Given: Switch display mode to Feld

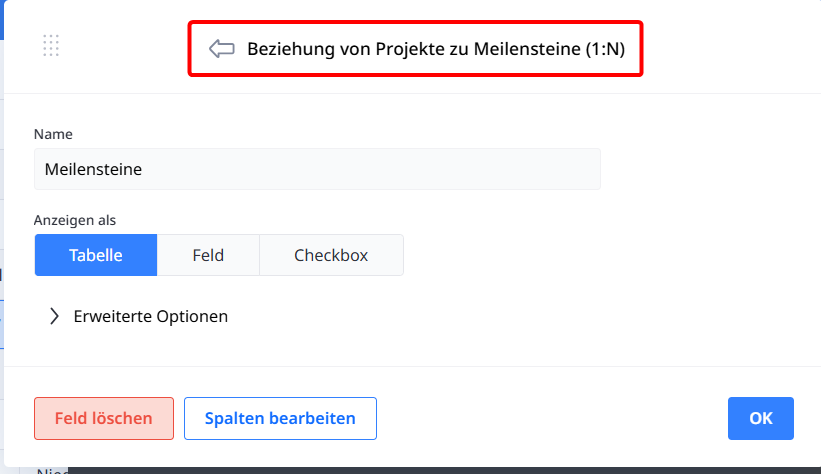Looking at the screenshot, I should tap(208, 255).
